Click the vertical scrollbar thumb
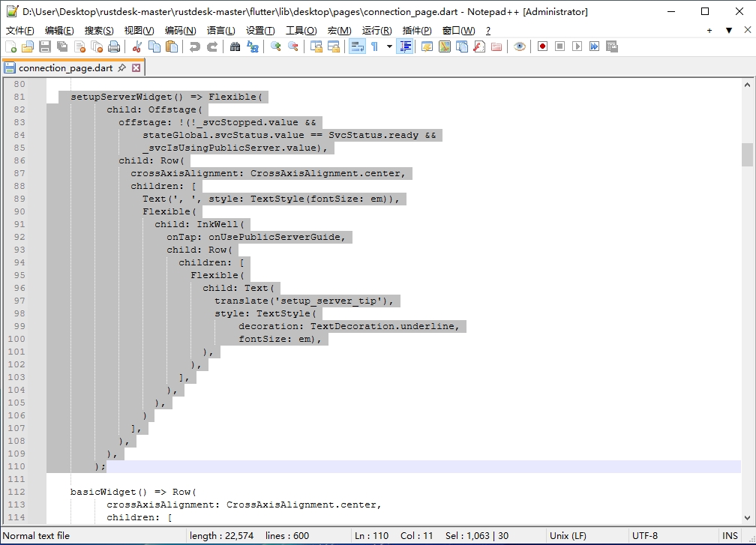Image resolution: width=756 pixels, height=545 pixels. point(747,154)
